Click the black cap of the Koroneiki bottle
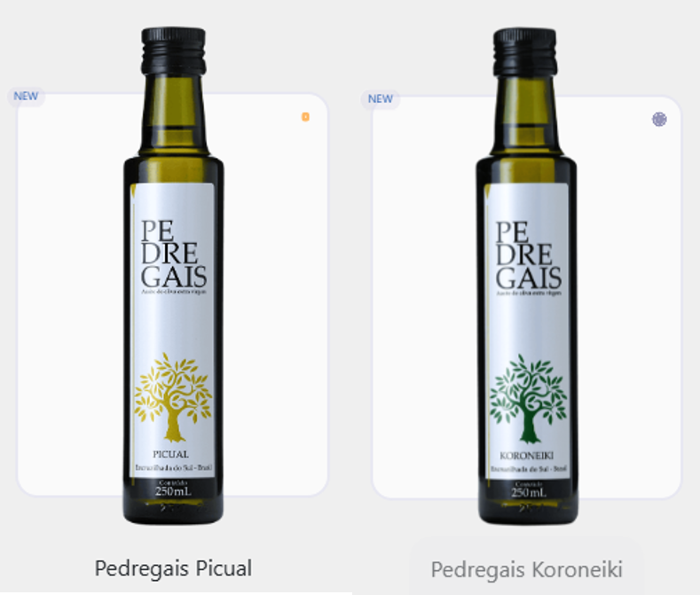The image size is (700, 595). coord(525,51)
